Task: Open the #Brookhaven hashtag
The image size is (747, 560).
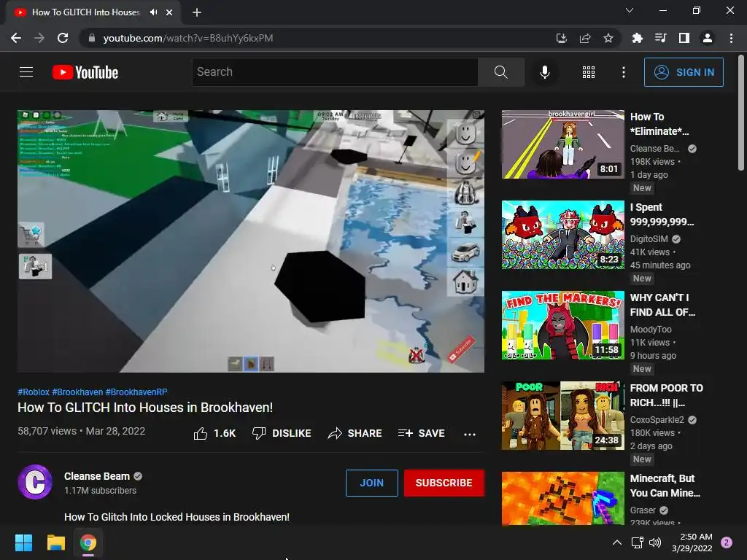Action: 77,392
